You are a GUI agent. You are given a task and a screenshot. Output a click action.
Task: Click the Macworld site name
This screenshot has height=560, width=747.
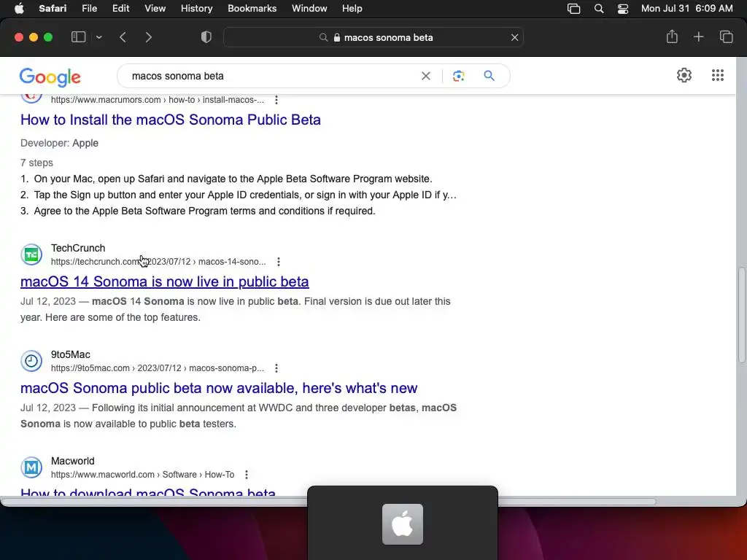pos(73,461)
